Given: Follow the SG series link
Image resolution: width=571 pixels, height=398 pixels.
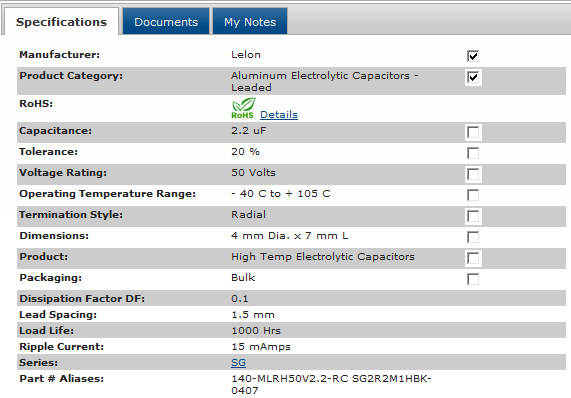Looking at the screenshot, I should pos(239,362).
